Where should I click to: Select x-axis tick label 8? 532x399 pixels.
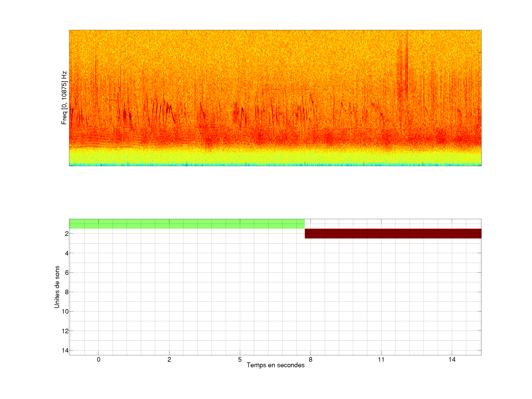tap(311, 359)
